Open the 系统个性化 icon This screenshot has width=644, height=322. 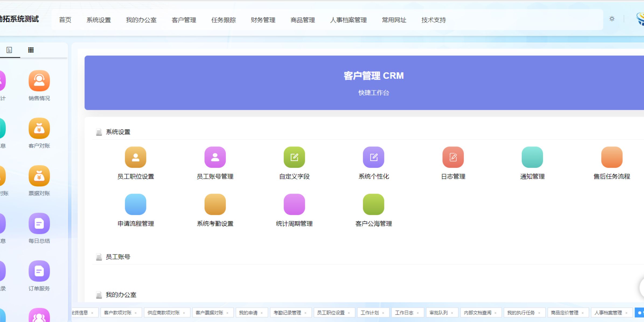pos(374,157)
